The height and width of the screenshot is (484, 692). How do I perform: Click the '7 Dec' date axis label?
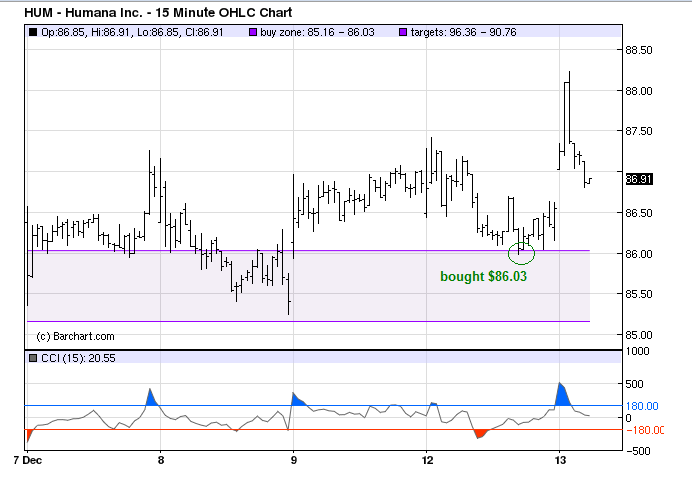27,460
